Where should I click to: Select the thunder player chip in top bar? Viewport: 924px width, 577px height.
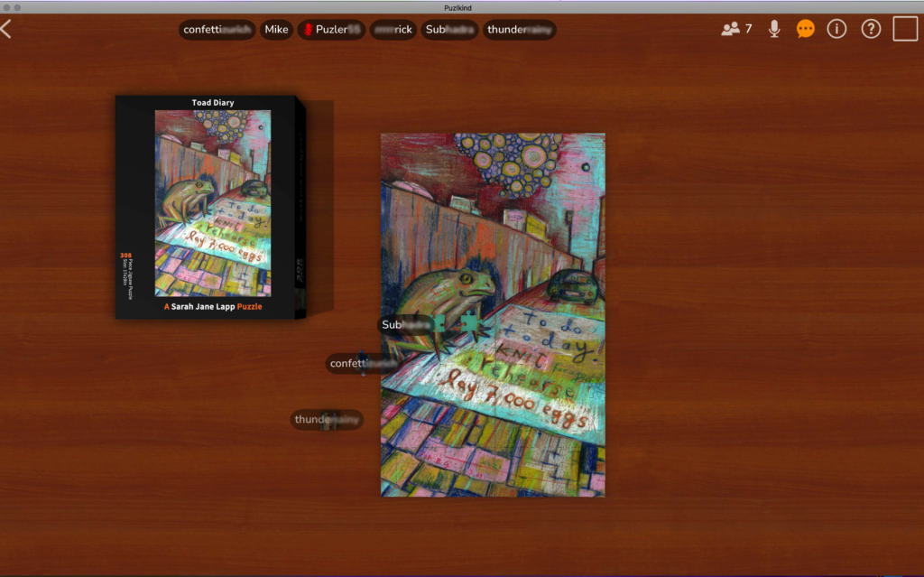click(x=519, y=30)
